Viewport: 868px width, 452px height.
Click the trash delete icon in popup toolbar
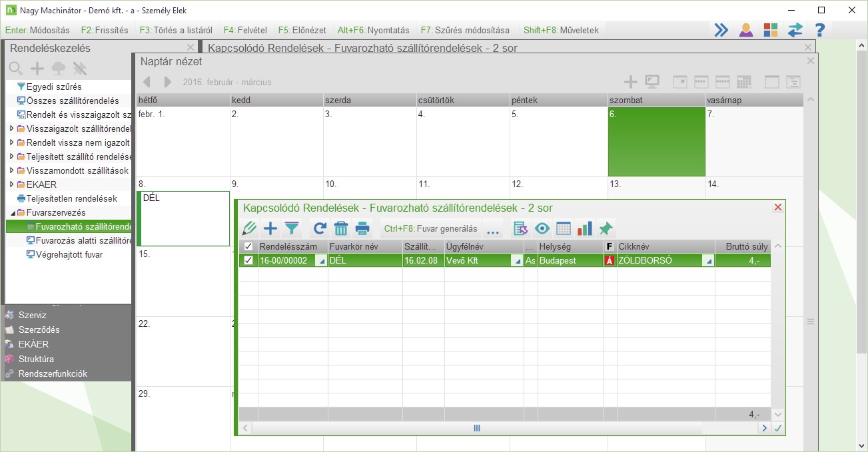coord(341,228)
